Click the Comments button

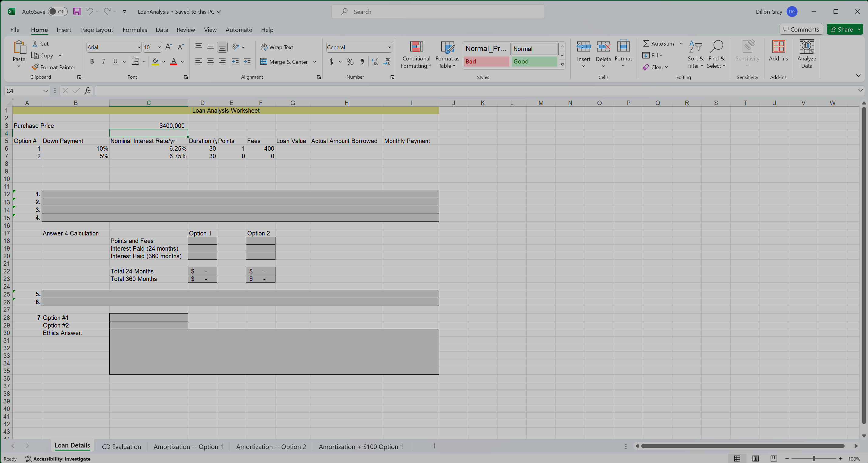(x=801, y=29)
